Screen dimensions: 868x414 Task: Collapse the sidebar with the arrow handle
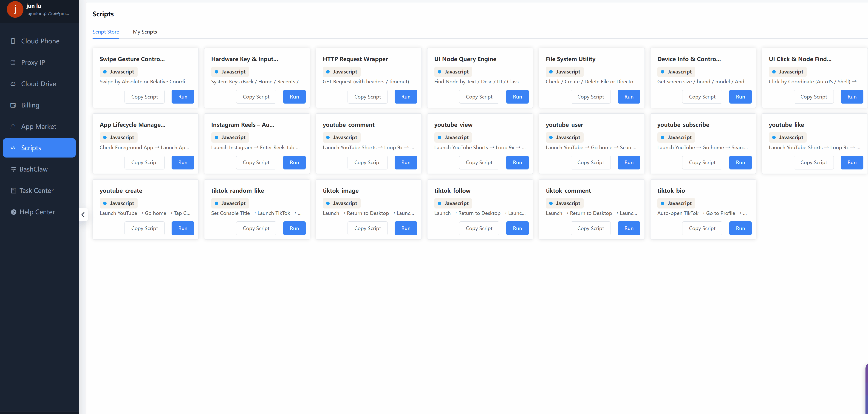[x=83, y=215]
